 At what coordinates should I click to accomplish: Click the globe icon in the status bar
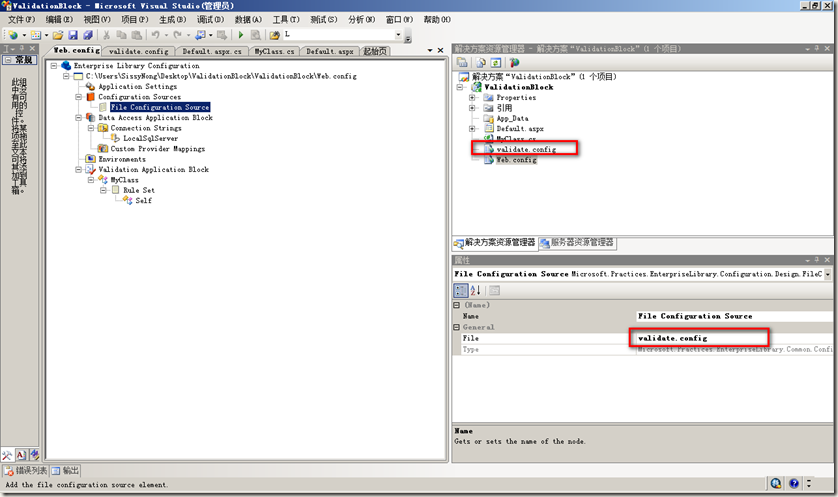776,484
